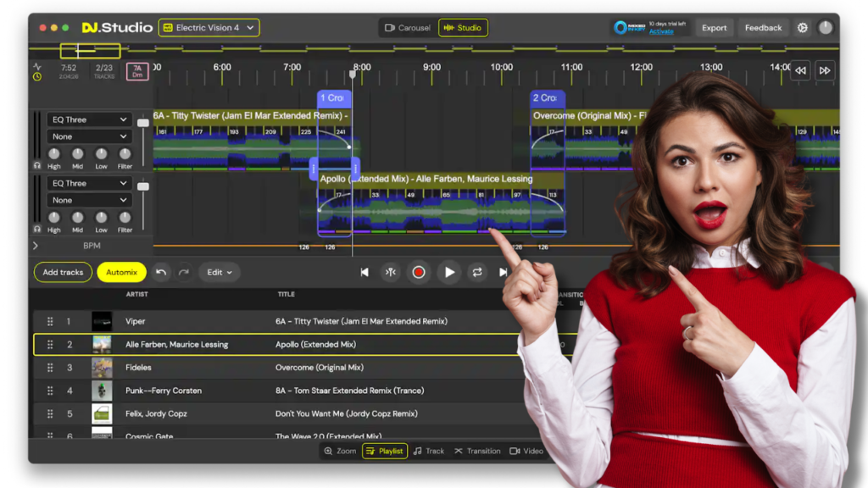Click the second deck volume fader handle
The width and height of the screenshot is (868, 488).
click(x=142, y=186)
